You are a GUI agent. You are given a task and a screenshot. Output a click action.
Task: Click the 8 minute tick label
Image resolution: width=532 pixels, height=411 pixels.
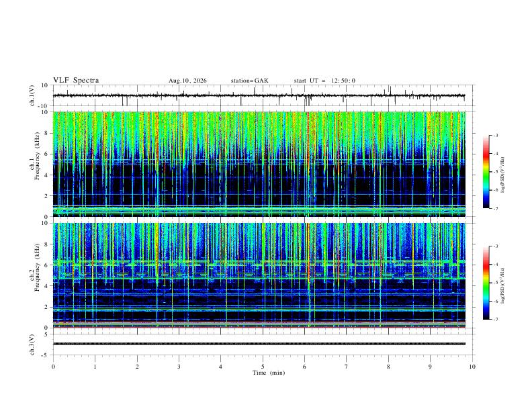[x=388, y=367]
